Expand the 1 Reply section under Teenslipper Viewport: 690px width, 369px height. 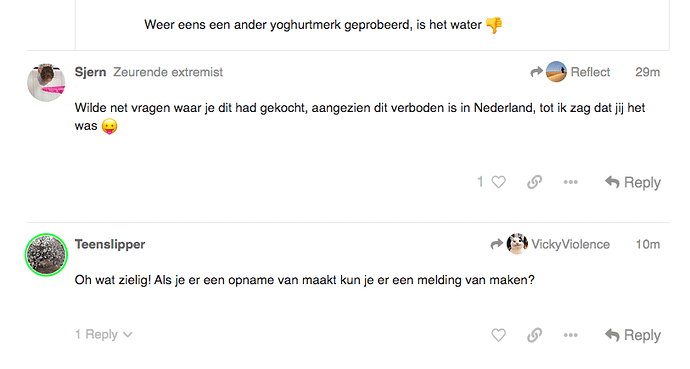pyautogui.click(x=103, y=334)
